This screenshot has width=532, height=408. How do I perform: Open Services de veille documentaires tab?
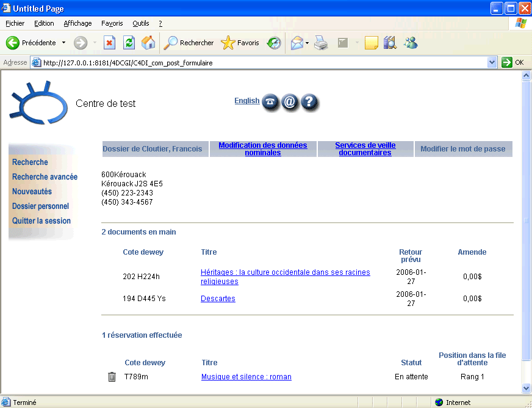click(x=365, y=149)
